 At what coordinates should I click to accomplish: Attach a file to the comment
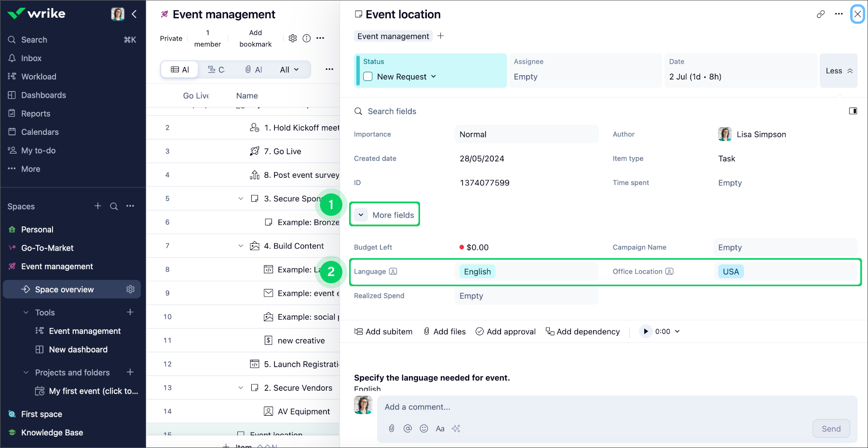(x=391, y=428)
